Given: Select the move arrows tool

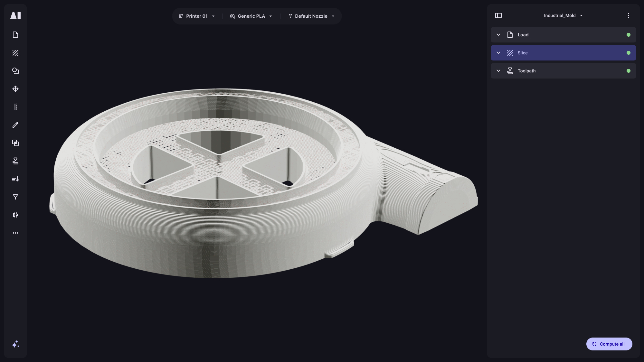Looking at the screenshot, I should pyautogui.click(x=15, y=89).
